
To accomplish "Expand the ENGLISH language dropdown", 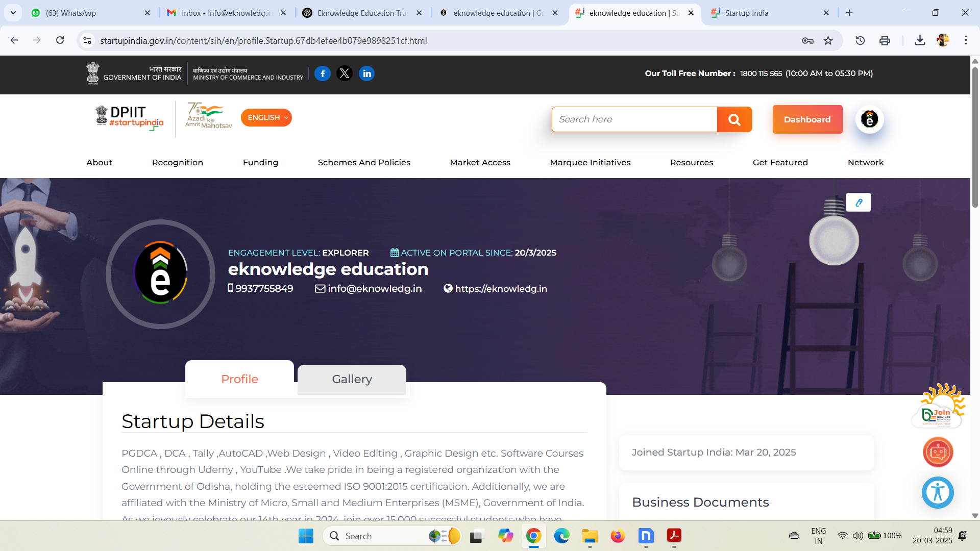I will pos(266,118).
